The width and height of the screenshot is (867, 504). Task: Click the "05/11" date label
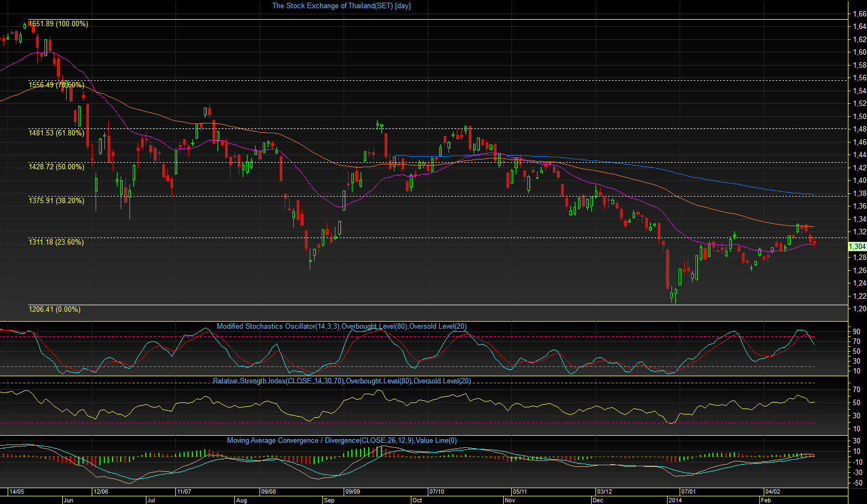coord(520,491)
